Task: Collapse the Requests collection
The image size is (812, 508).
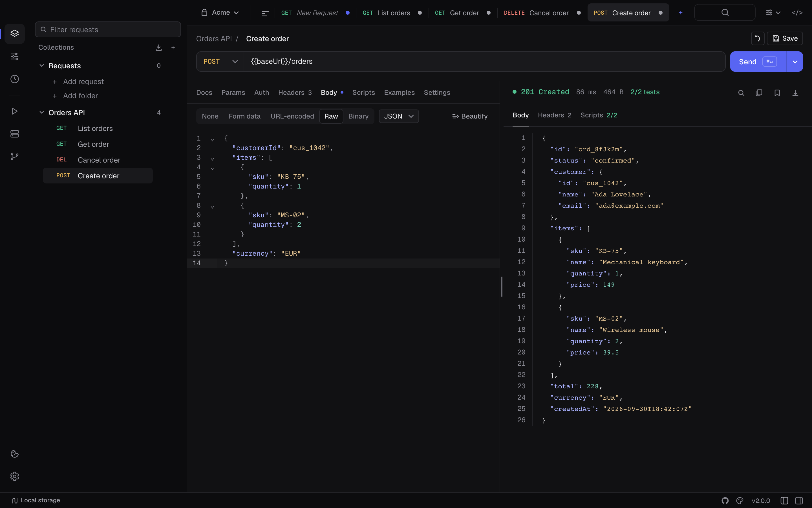Action: pyautogui.click(x=42, y=65)
